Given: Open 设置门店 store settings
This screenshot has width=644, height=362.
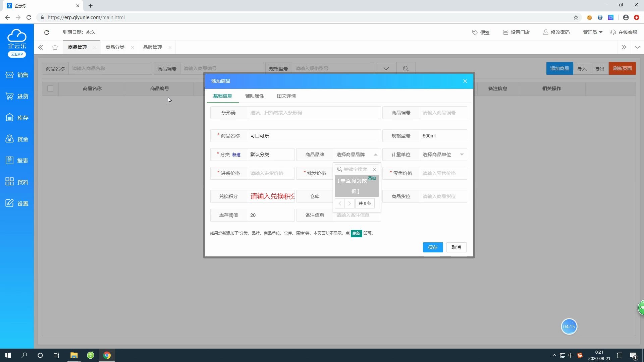Looking at the screenshot, I should point(517,32).
